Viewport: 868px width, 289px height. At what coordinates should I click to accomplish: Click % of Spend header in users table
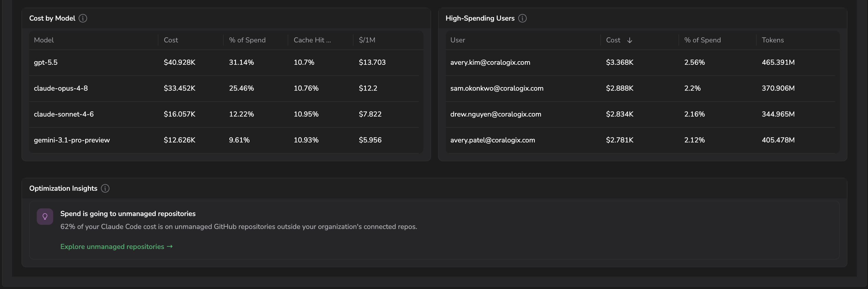pos(703,40)
